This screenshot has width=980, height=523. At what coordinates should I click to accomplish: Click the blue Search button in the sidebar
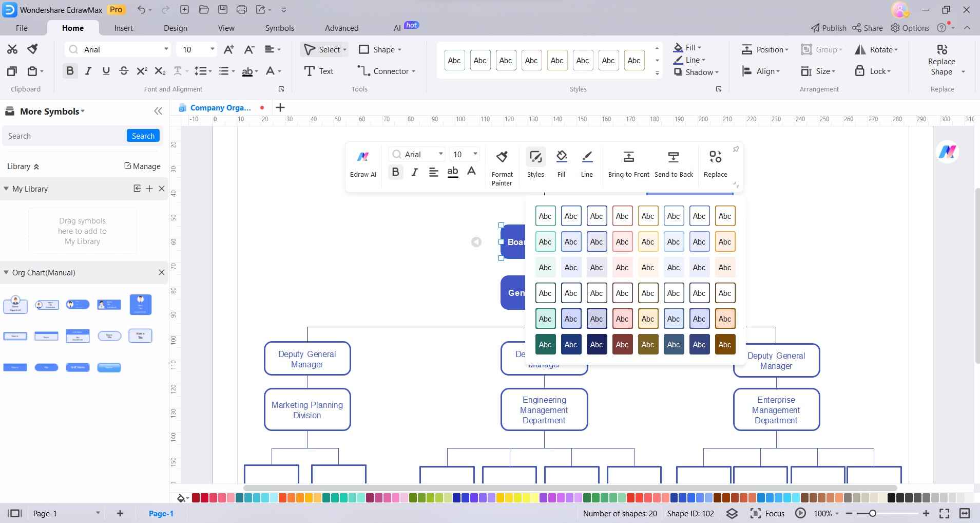143,136
